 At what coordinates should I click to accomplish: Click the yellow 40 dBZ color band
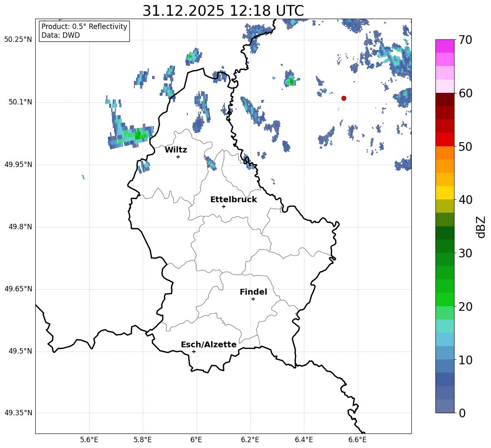coord(445,193)
